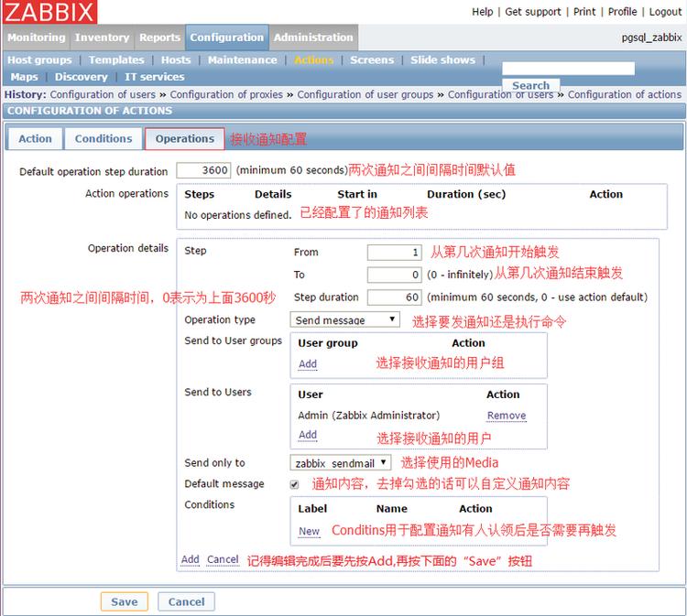687x616 pixels.
Task: Click the ZABBIX logo
Action: click(x=49, y=12)
